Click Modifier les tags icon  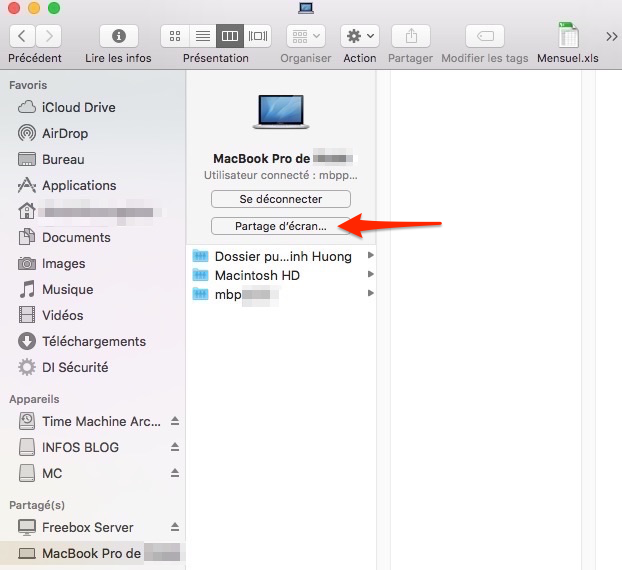pos(485,36)
